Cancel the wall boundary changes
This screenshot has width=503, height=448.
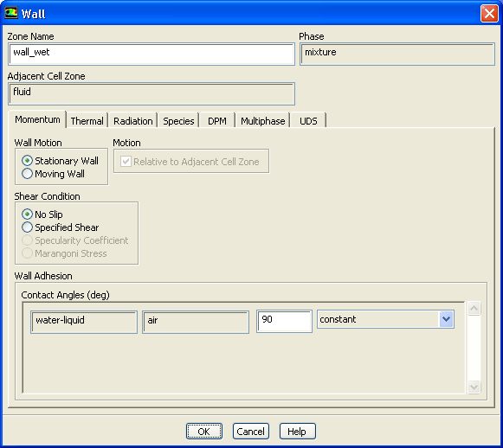pos(250,432)
